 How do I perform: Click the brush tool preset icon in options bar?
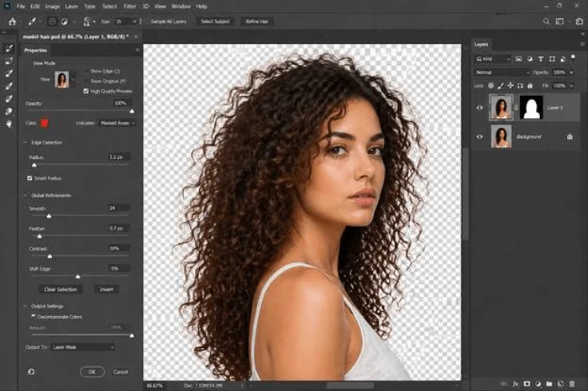[32, 22]
